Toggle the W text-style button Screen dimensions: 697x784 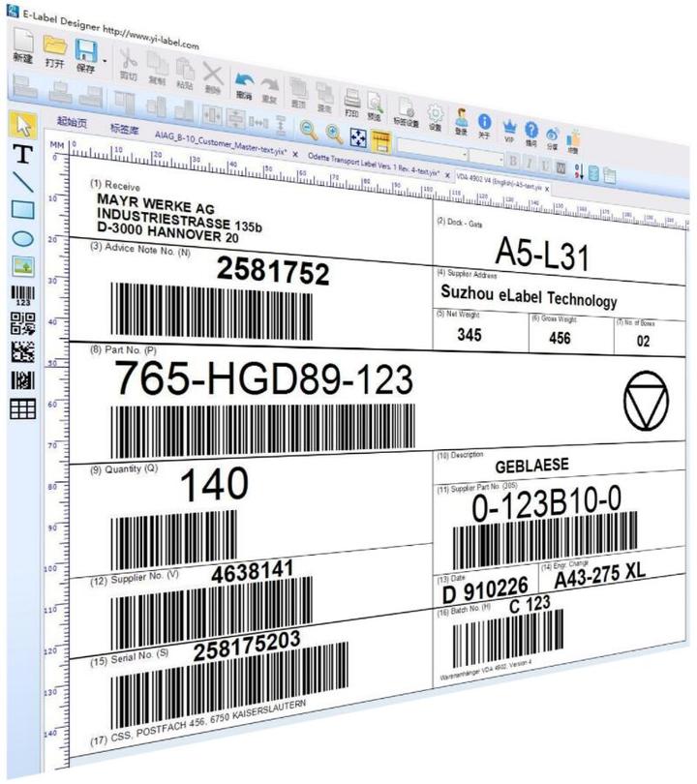click(x=561, y=168)
